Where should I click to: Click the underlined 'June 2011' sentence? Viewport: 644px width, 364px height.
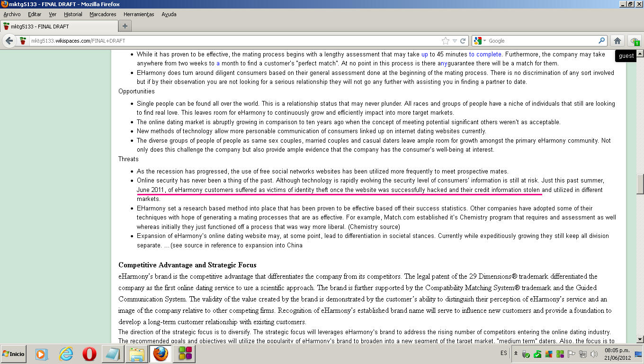tap(339, 190)
